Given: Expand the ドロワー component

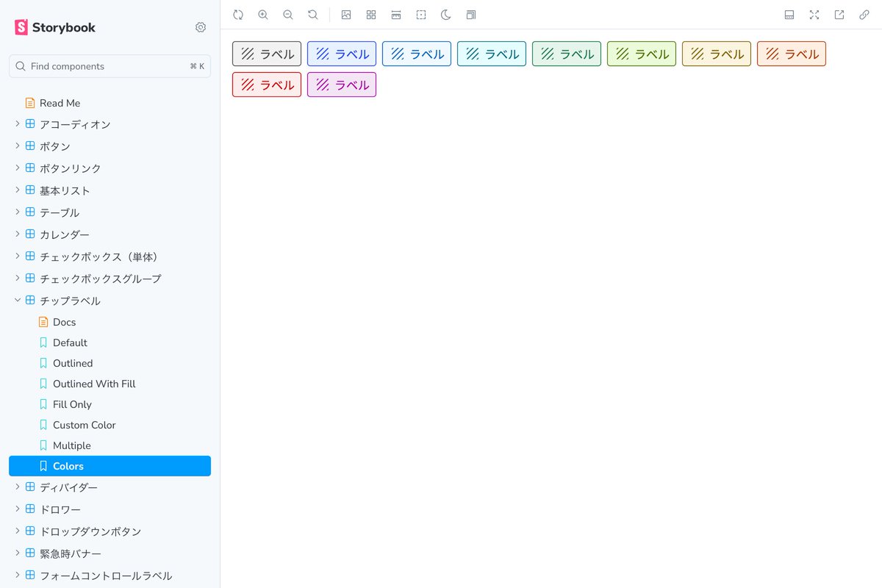Looking at the screenshot, I should (x=110, y=509).
